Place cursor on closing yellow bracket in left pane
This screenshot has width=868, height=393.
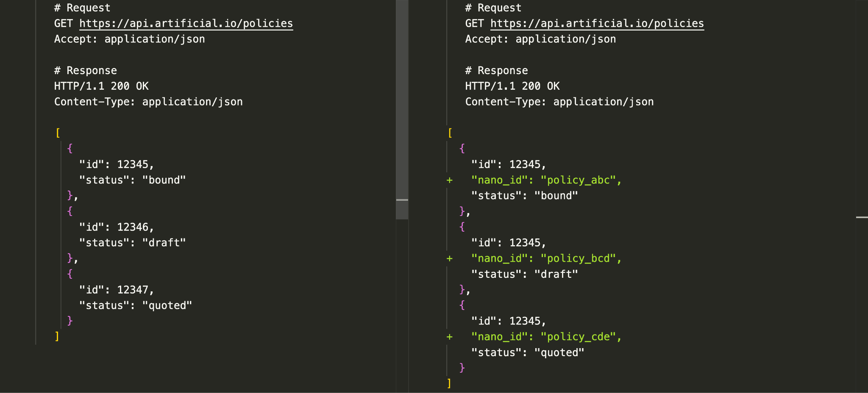pos(57,337)
